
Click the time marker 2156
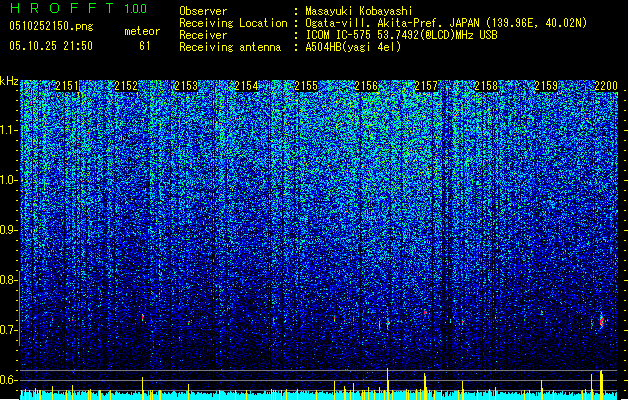click(366, 86)
